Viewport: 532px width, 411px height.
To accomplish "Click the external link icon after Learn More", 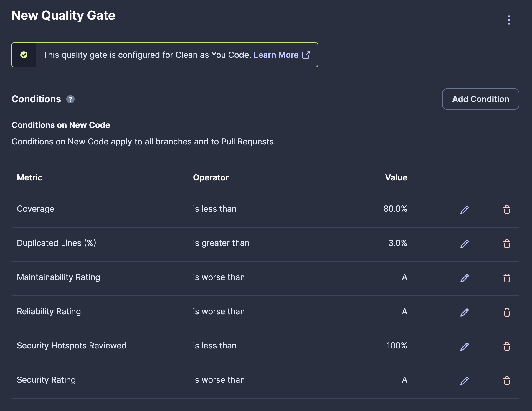I will click(x=307, y=55).
